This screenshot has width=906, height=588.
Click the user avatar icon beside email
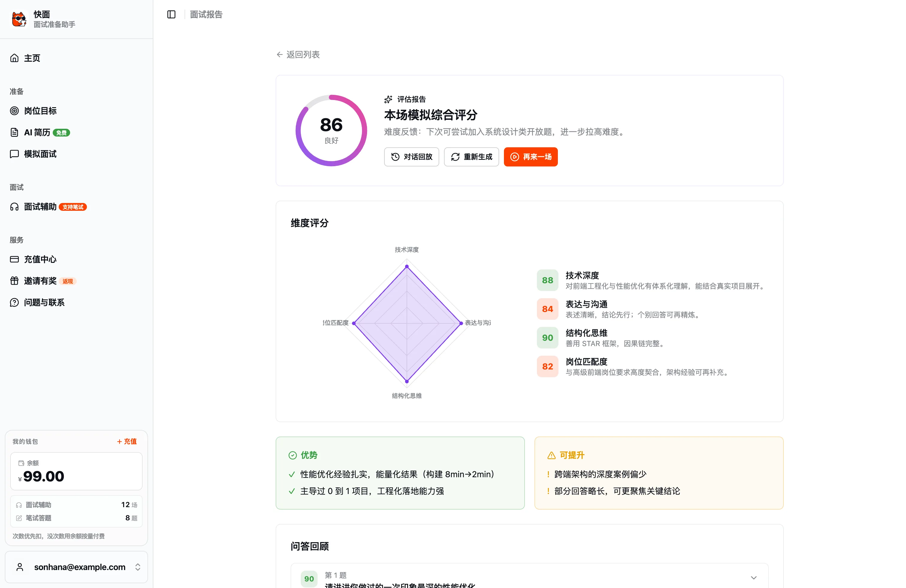pyautogui.click(x=20, y=567)
